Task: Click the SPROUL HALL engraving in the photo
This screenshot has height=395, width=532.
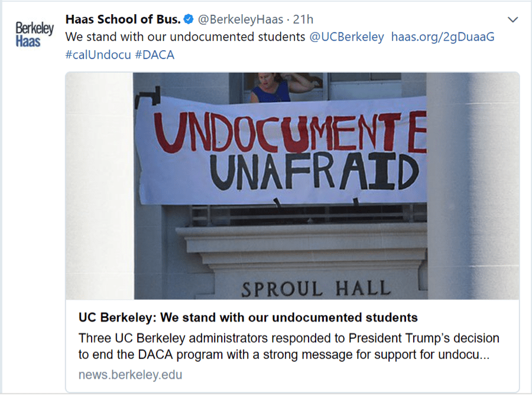Action: click(316, 289)
